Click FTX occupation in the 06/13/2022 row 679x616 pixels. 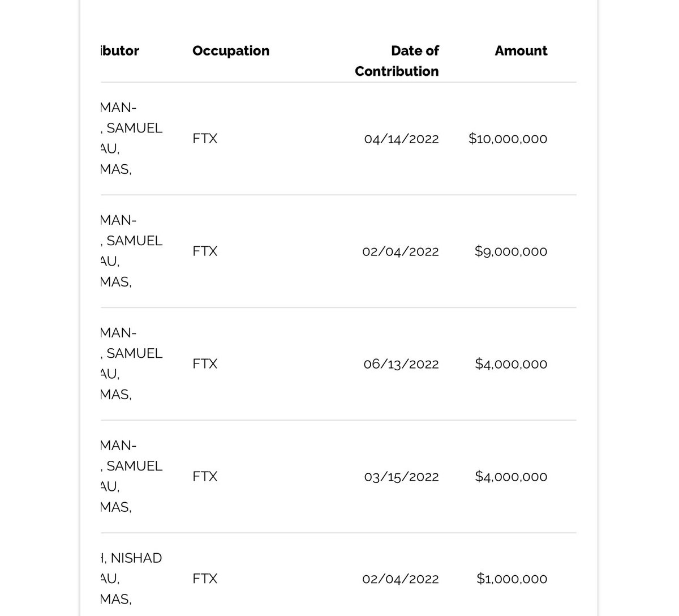[x=205, y=364]
